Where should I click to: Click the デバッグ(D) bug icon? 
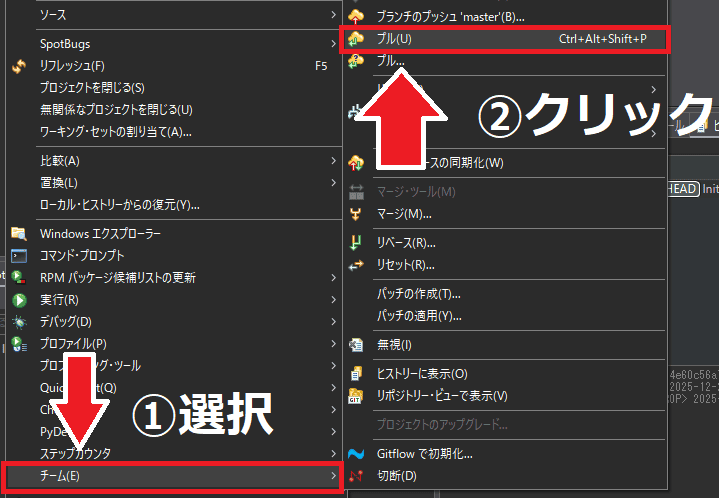[18, 321]
